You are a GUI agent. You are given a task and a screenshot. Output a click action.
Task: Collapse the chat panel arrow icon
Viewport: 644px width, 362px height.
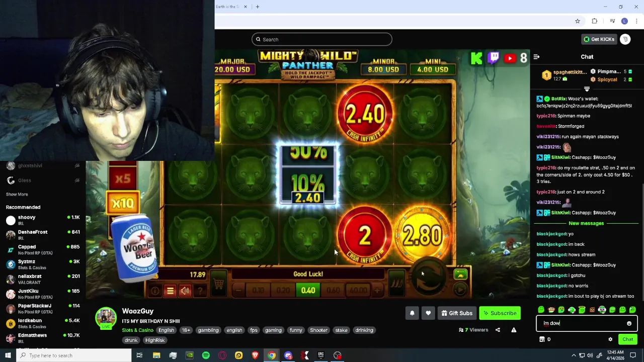click(536, 57)
